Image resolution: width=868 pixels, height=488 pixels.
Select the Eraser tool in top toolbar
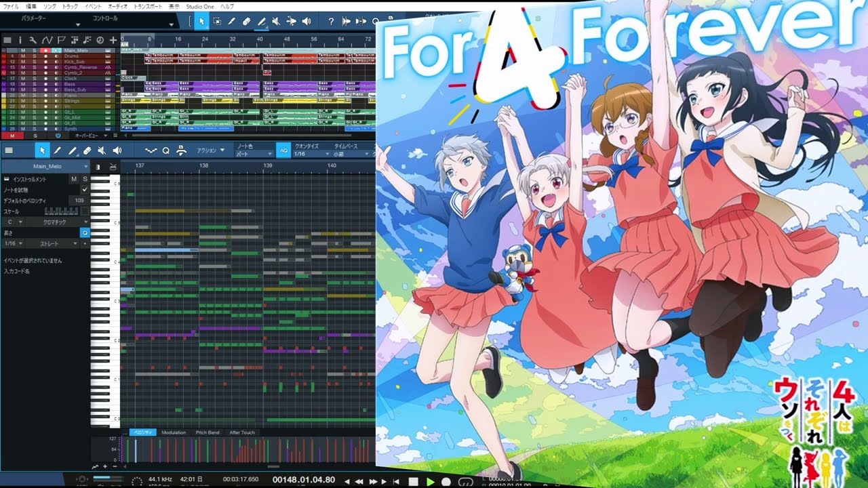(246, 22)
